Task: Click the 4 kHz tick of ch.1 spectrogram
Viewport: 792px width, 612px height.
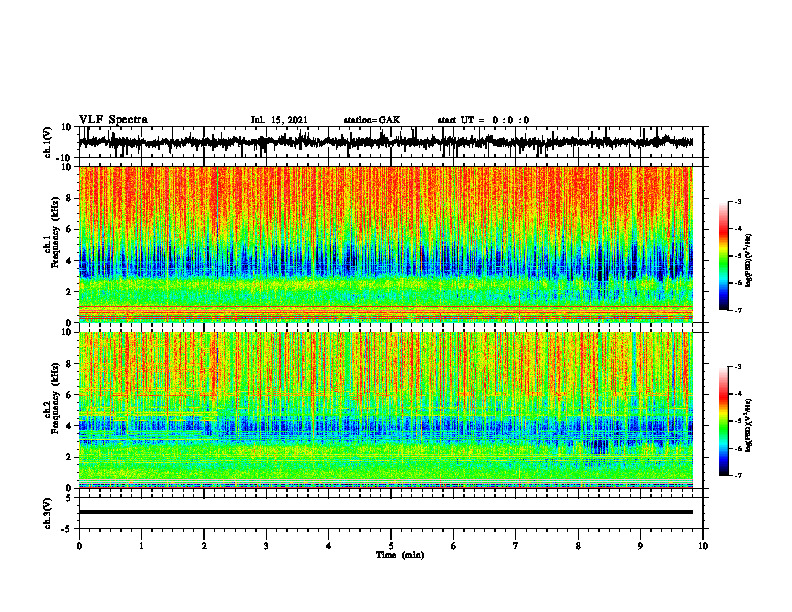Action: click(70, 261)
